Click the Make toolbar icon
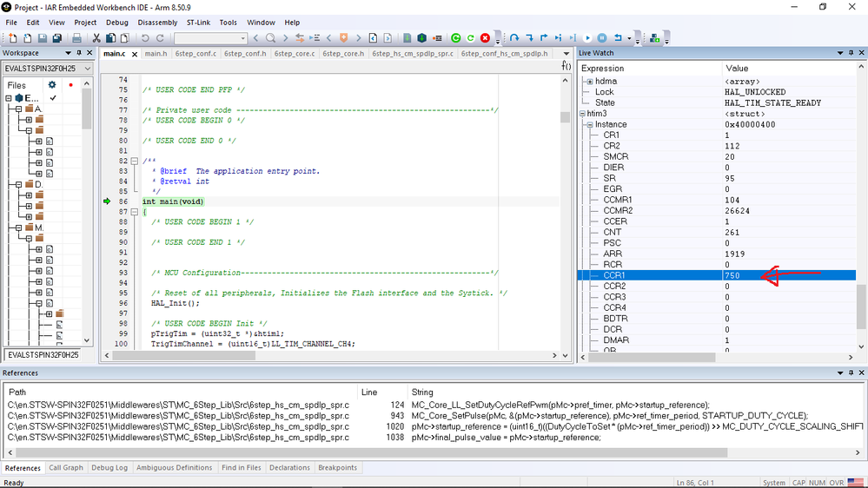The height and width of the screenshot is (488, 868). [421, 37]
